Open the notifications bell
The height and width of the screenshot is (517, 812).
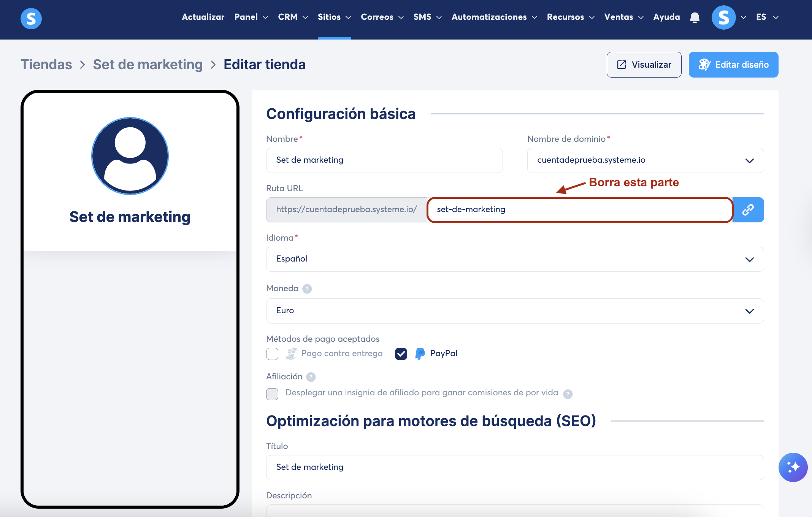coord(695,17)
